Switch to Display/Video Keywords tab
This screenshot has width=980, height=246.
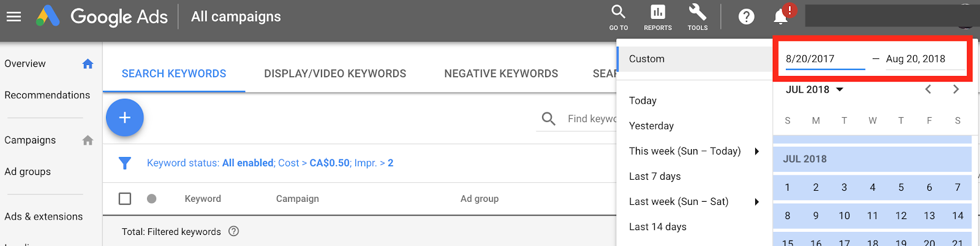[335, 74]
